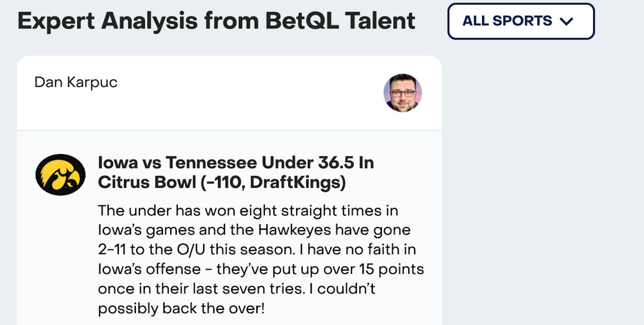Open the ALL SPORTS dropdown
This screenshot has width=644, height=325.
point(520,21)
